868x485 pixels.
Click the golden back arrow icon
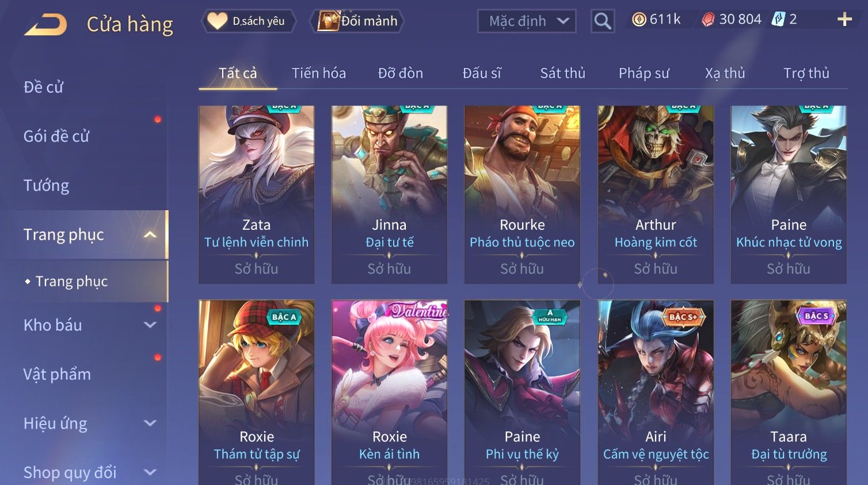(45, 25)
